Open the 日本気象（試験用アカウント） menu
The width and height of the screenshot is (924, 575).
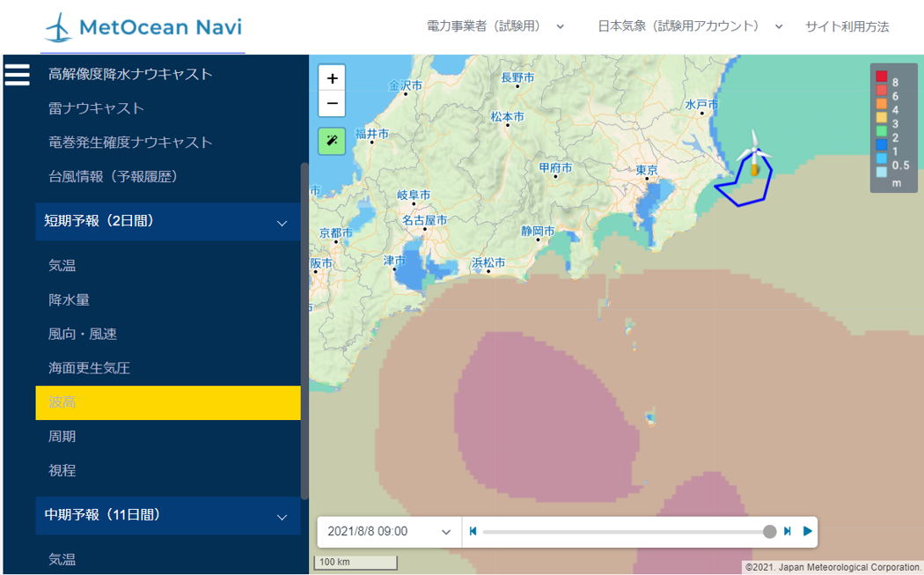coord(690,26)
